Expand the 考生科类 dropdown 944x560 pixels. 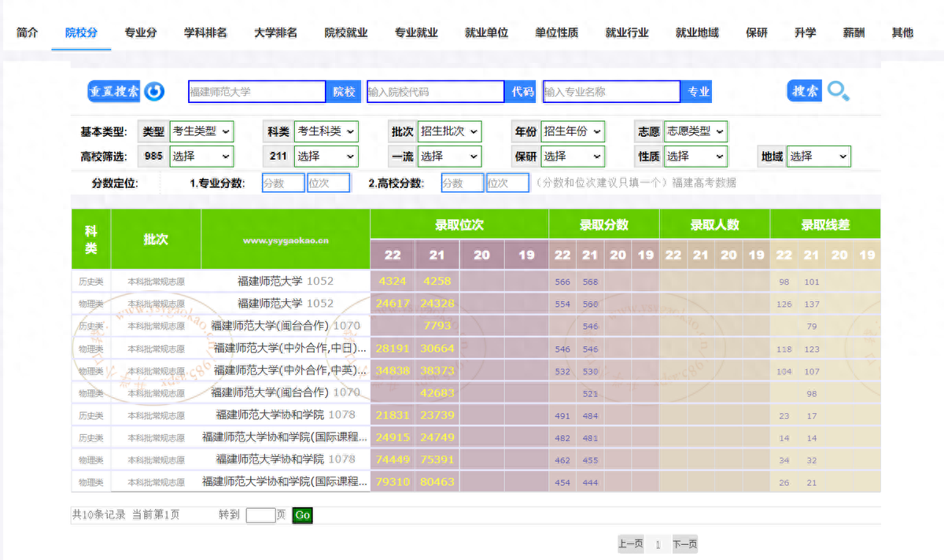coord(326,131)
